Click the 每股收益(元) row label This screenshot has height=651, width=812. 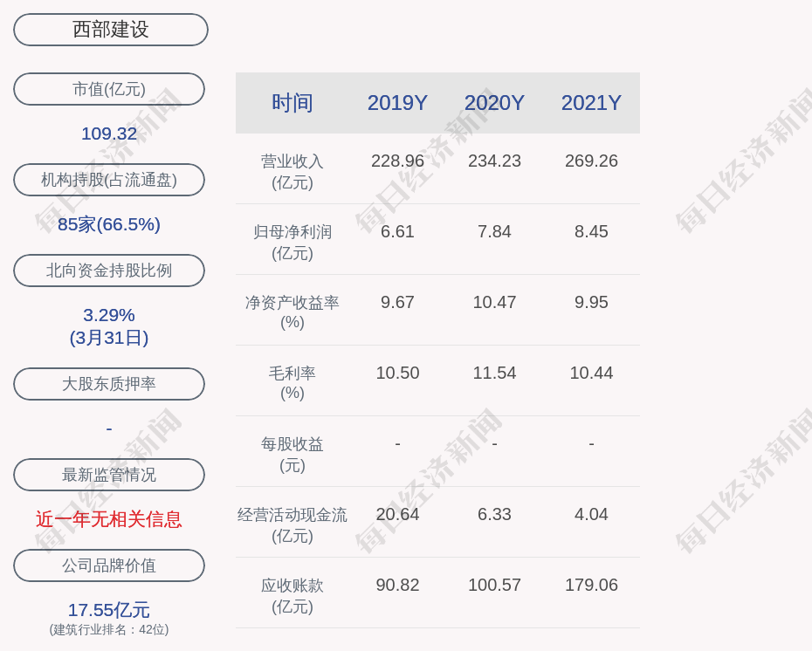click(x=292, y=455)
